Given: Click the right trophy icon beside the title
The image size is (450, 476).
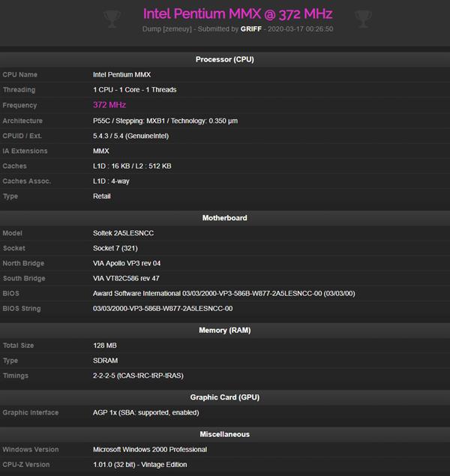Looking at the screenshot, I should pyautogui.click(x=363, y=19).
